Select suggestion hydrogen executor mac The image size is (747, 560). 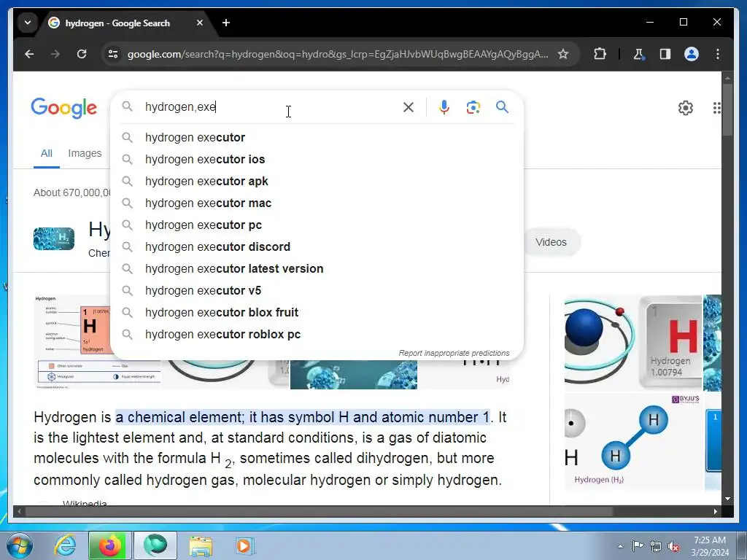point(317,203)
